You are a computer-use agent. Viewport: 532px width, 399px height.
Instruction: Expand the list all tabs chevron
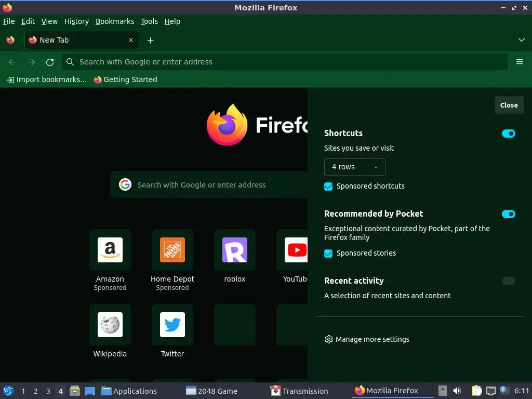pos(521,40)
